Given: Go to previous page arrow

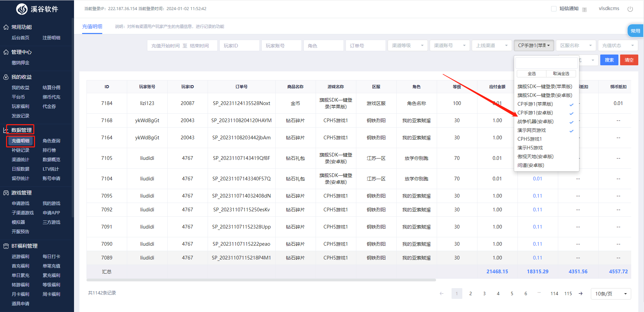Looking at the screenshot, I should 441,293.
